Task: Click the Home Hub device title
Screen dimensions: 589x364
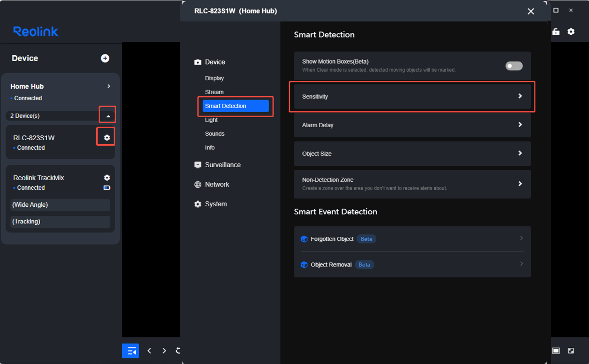Action: 27,87
